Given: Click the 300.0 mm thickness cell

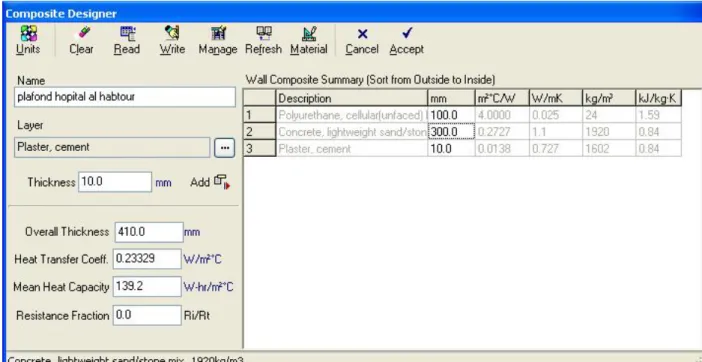Looking at the screenshot, I should point(451,132).
